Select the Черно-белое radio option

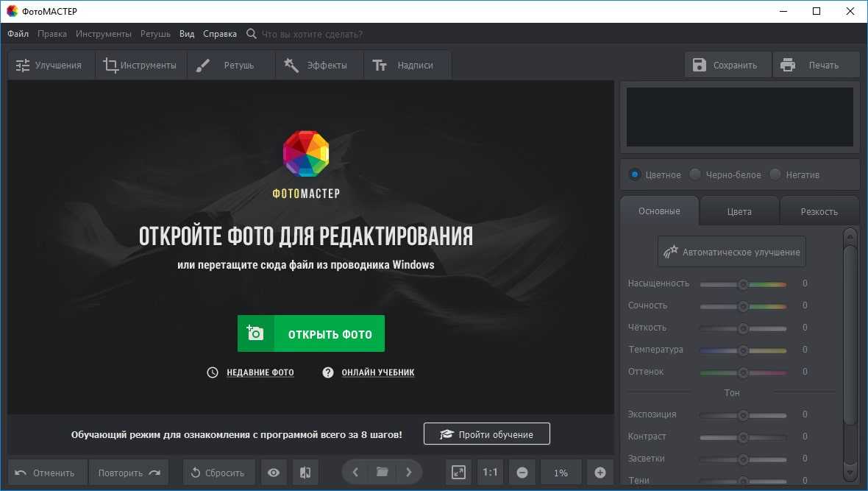point(695,174)
